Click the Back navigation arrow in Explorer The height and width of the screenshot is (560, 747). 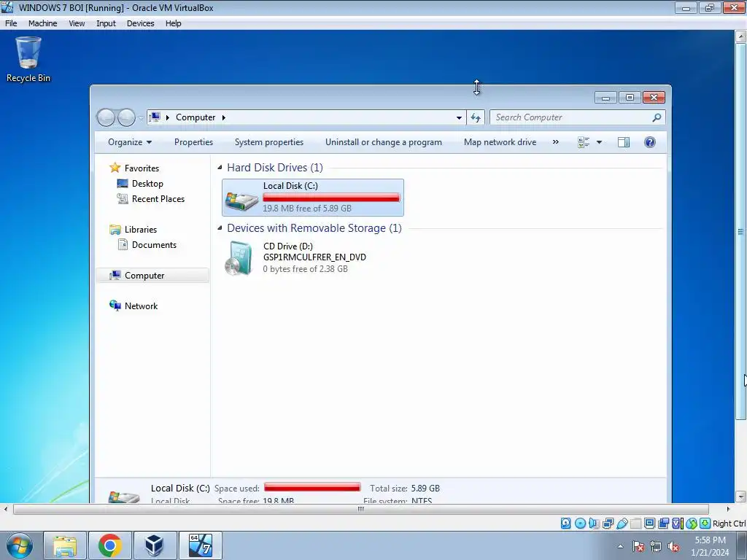(106, 117)
